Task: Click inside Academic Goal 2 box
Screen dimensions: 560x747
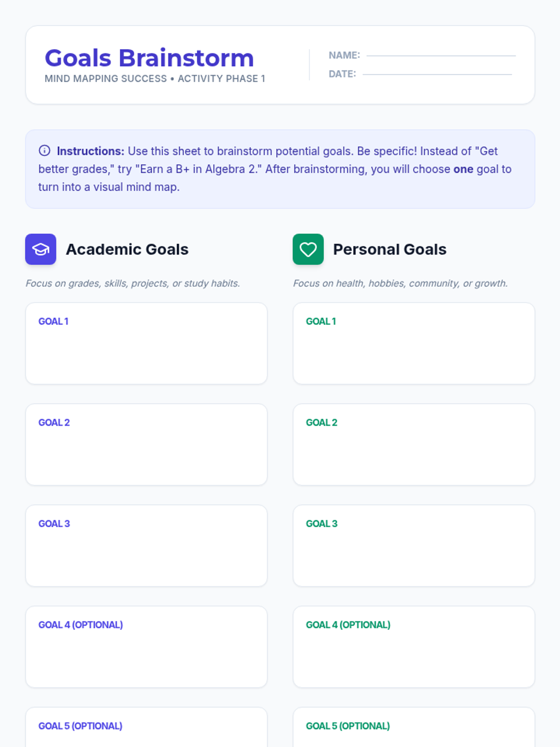Action: click(146, 444)
